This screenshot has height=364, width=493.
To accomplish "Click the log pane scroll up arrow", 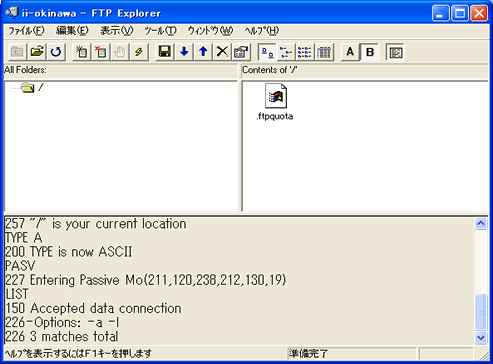I will (481, 223).
